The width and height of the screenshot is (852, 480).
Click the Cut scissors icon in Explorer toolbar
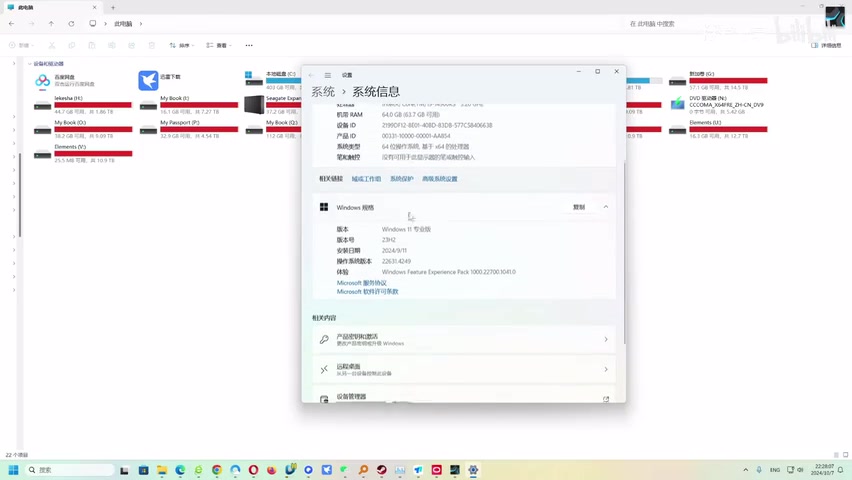pos(52,46)
